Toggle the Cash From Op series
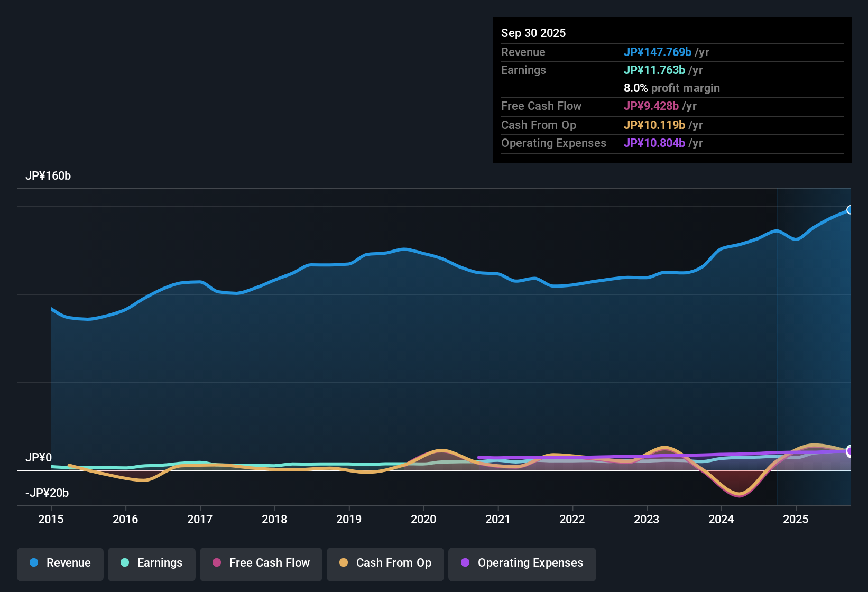Image resolution: width=868 pixels, height=592 pixels. pos(385,563)
